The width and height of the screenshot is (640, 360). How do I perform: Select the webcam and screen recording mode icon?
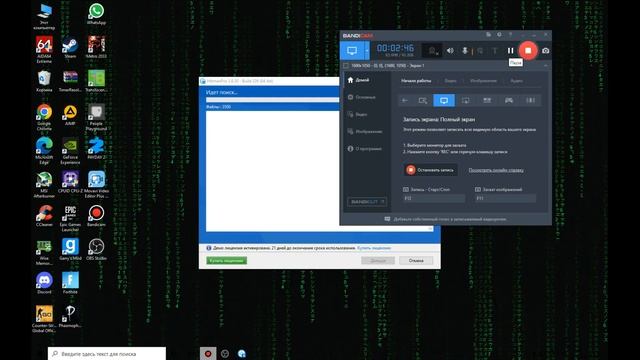(x=487, y=100)
